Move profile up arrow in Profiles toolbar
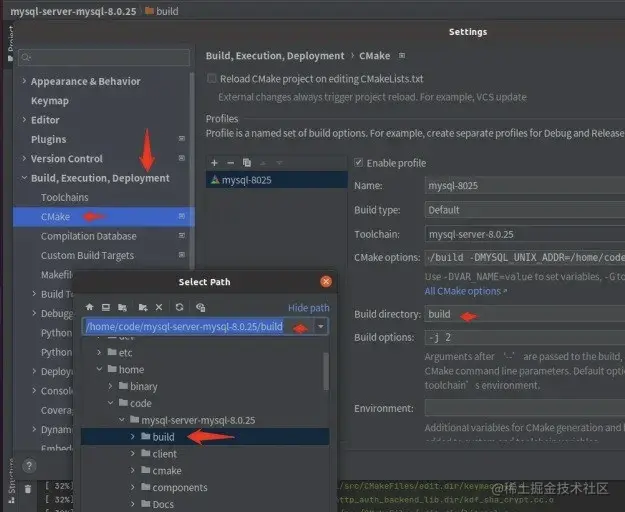Image resolution: width=625 pixels, height=512 pixels. point(263,163)
